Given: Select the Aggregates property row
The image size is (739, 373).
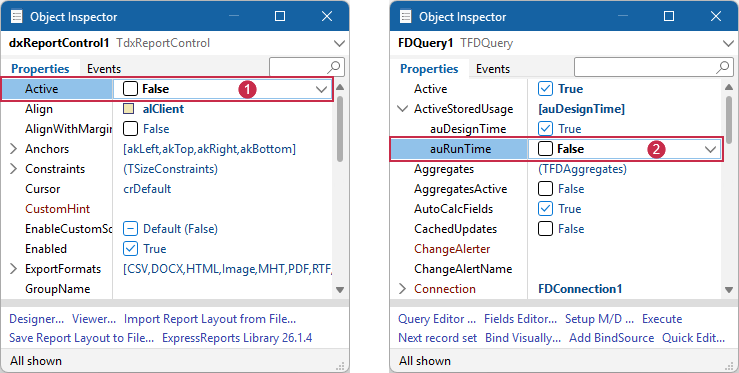Looking at the screenshot, I should [556, 169].
